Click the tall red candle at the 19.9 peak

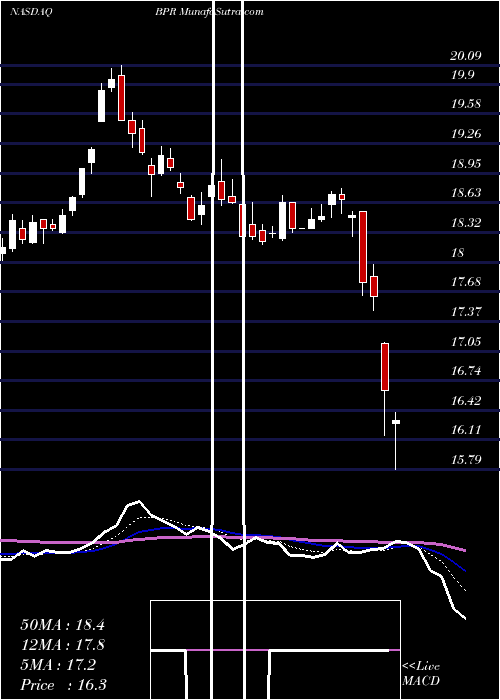coord(121,98)
